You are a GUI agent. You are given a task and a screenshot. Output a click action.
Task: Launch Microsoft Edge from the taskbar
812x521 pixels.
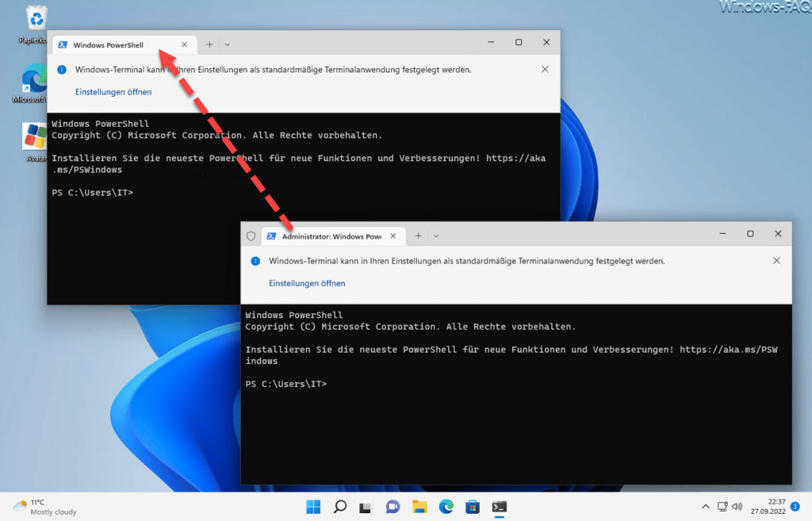(446, 507)
